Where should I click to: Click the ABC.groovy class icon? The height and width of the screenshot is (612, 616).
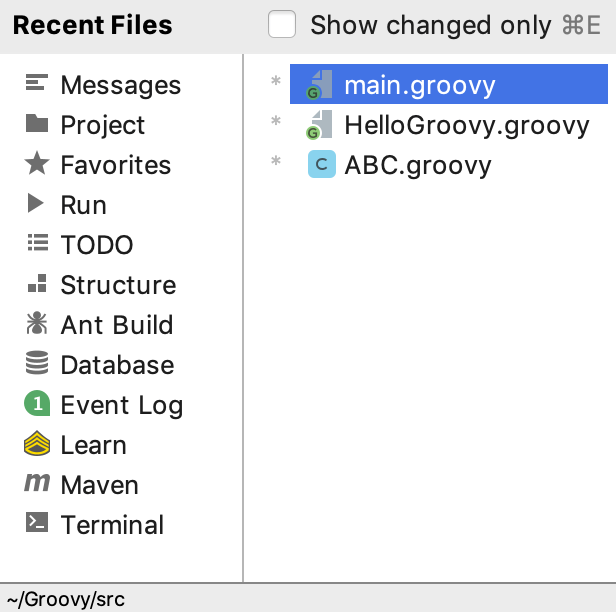click(321, 164)
